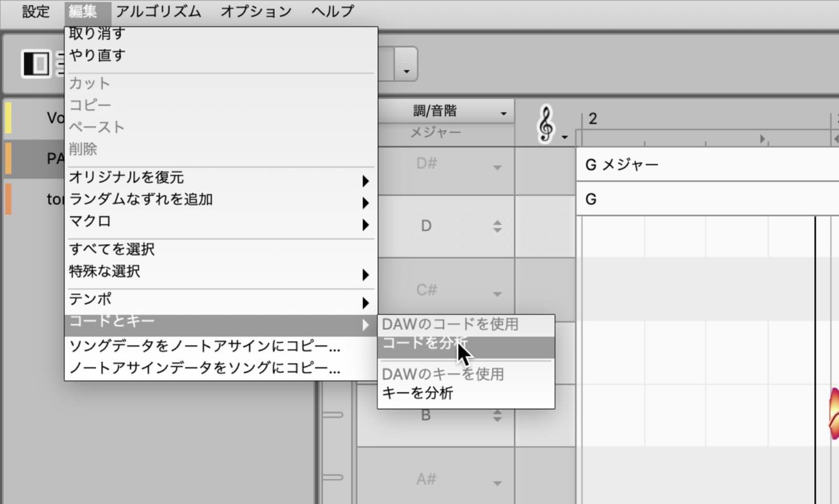Open the 設定 menu

[36, 11]
